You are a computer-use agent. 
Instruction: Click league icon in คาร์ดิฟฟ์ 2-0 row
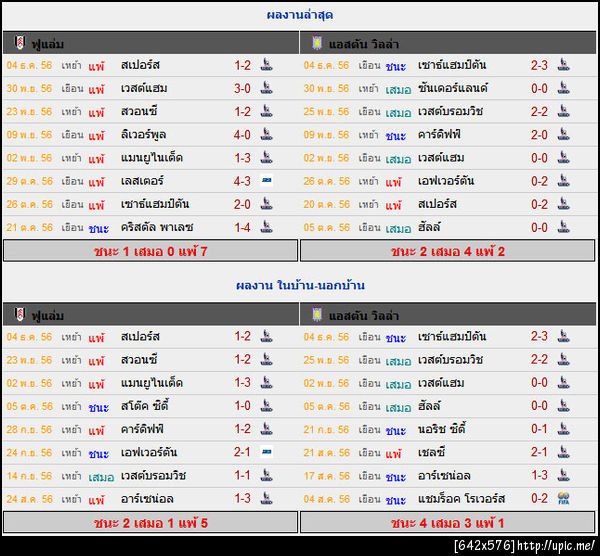pos(563,134)
